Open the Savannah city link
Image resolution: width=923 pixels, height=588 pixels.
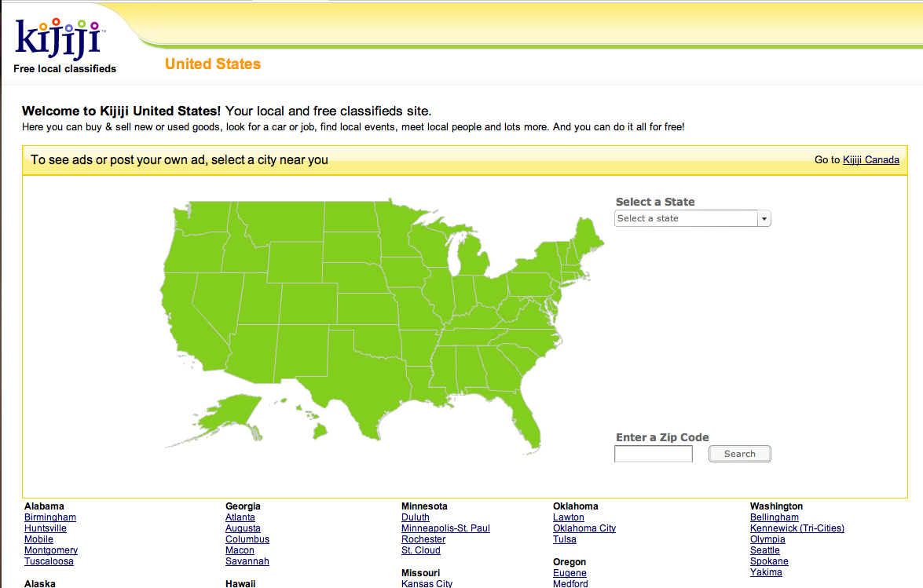247,561
